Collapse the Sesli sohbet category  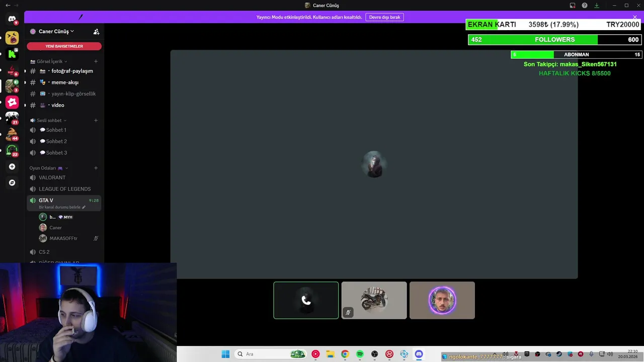[48, 120]
